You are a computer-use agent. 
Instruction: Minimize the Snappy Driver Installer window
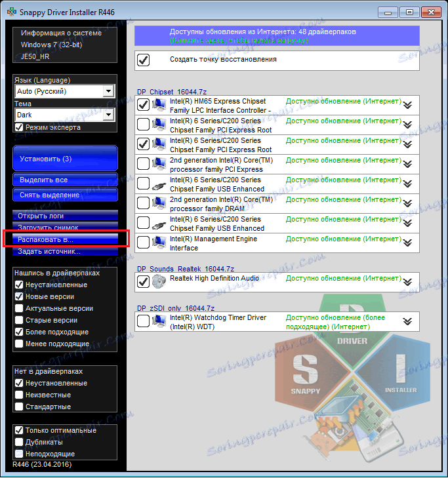[x=388, y=12]
